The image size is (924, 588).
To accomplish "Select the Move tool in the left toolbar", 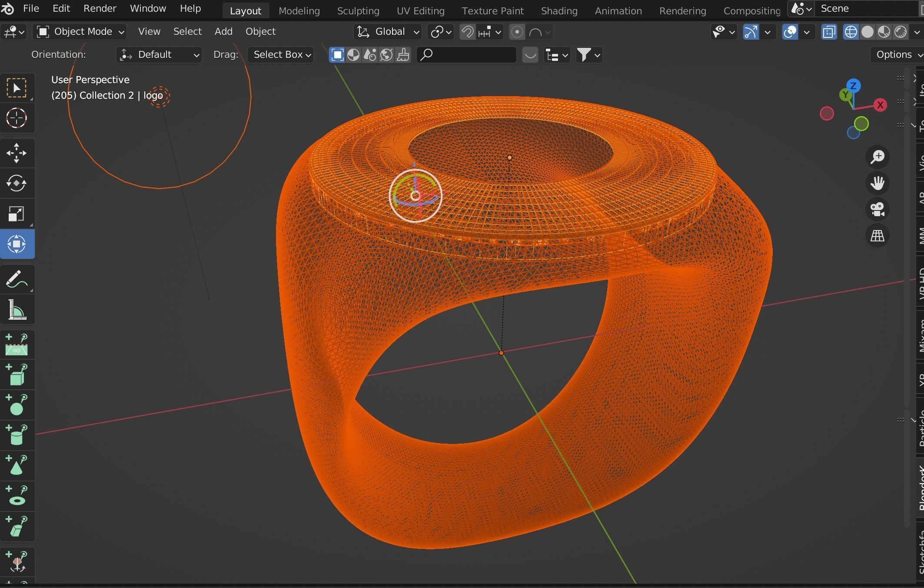I will [x=17, y=153].
